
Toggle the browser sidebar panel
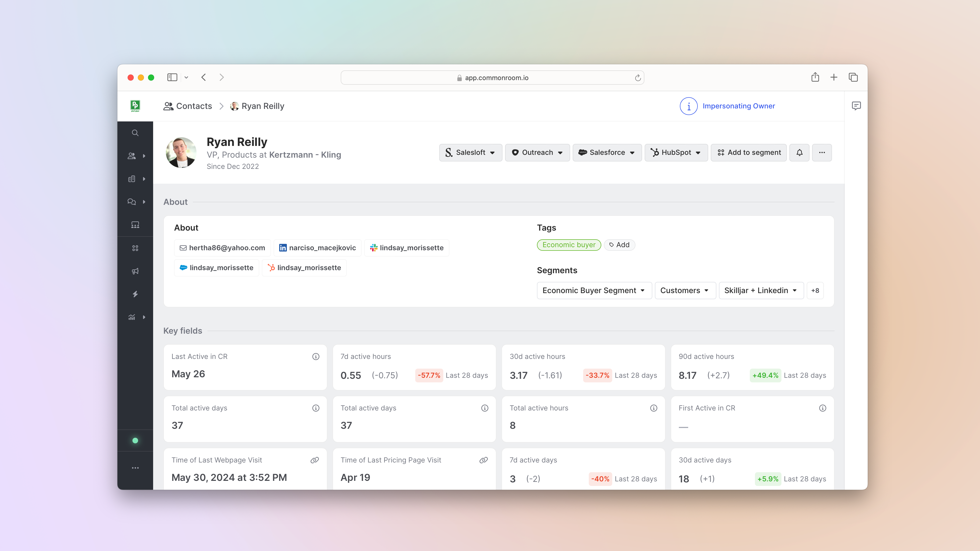(172, 78)
